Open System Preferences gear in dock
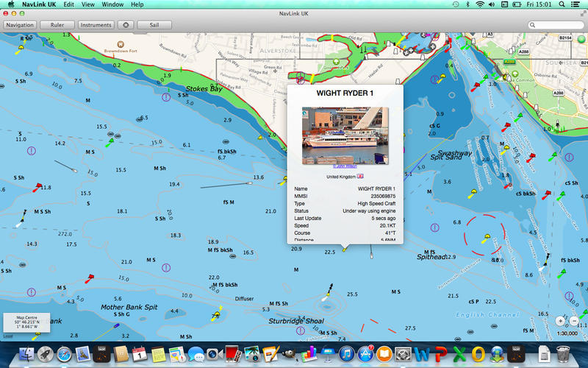Image resolution: width=588 pixels, height=368 pixels. click(x=403, y=354)
